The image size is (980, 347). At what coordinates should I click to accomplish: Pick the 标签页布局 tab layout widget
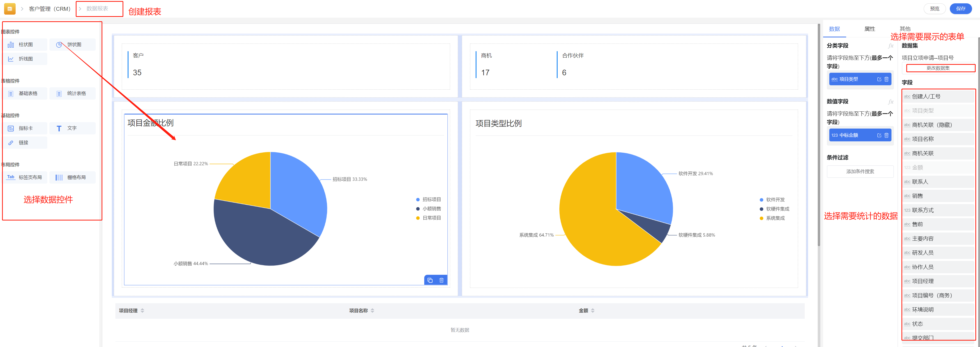coord(26,177)
